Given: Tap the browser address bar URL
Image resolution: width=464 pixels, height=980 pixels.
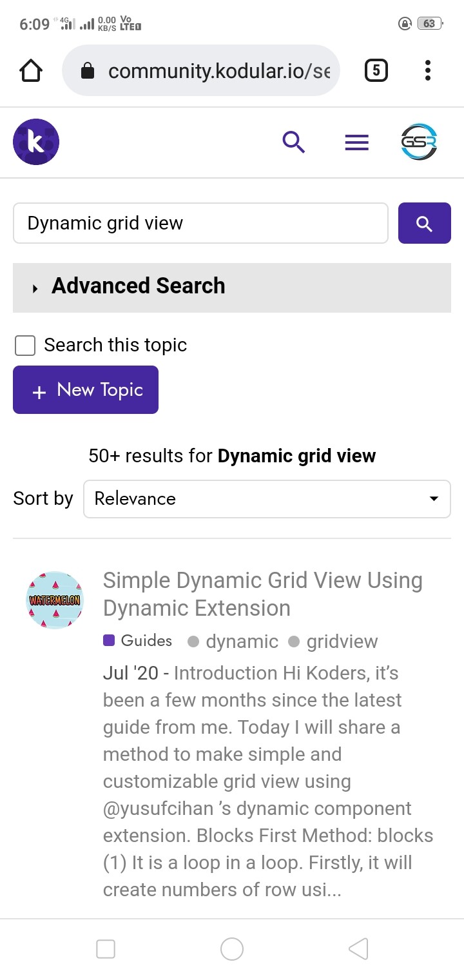Looking at the screenshot, I should (x=218, y=71).
